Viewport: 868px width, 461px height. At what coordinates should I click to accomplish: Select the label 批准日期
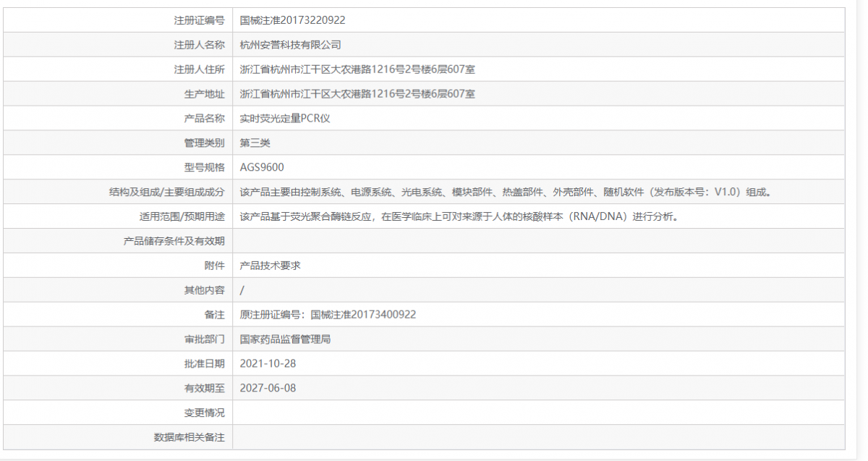[205, 363]
